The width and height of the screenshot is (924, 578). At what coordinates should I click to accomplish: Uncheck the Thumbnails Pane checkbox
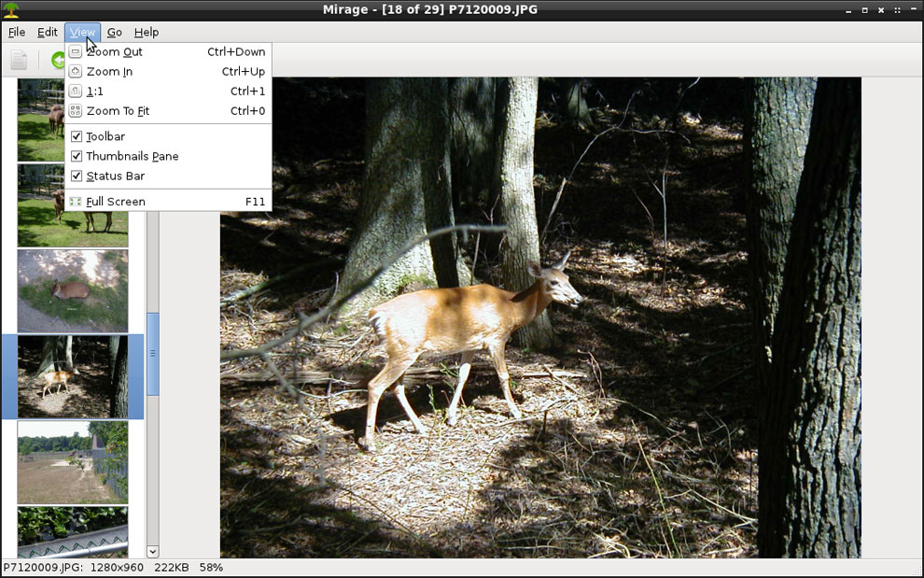(76, 156)
